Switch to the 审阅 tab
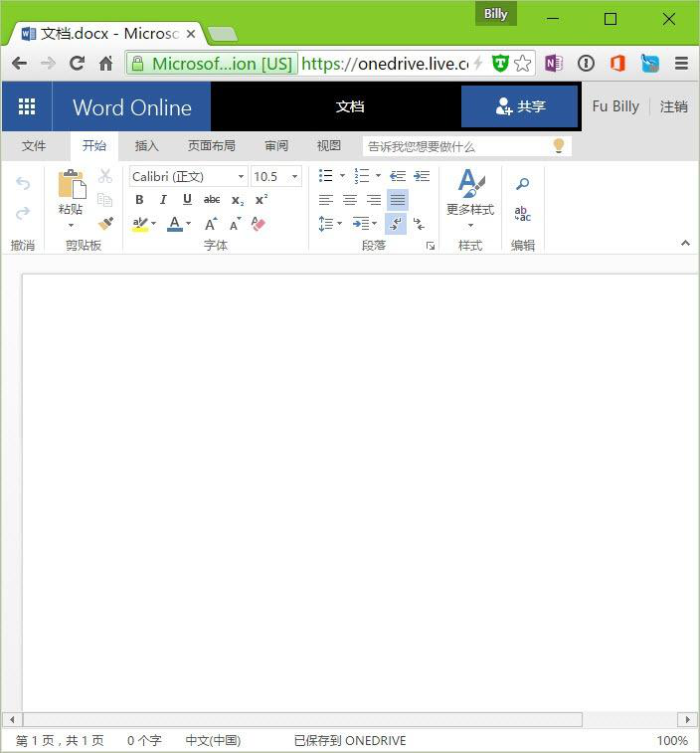 (x=276, y=146)
